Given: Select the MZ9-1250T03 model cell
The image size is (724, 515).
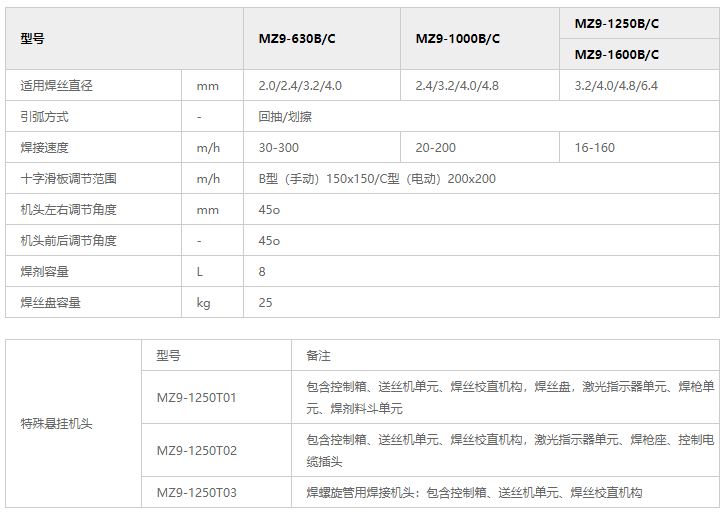Looking at the screenshot, I should pos(197,493).
